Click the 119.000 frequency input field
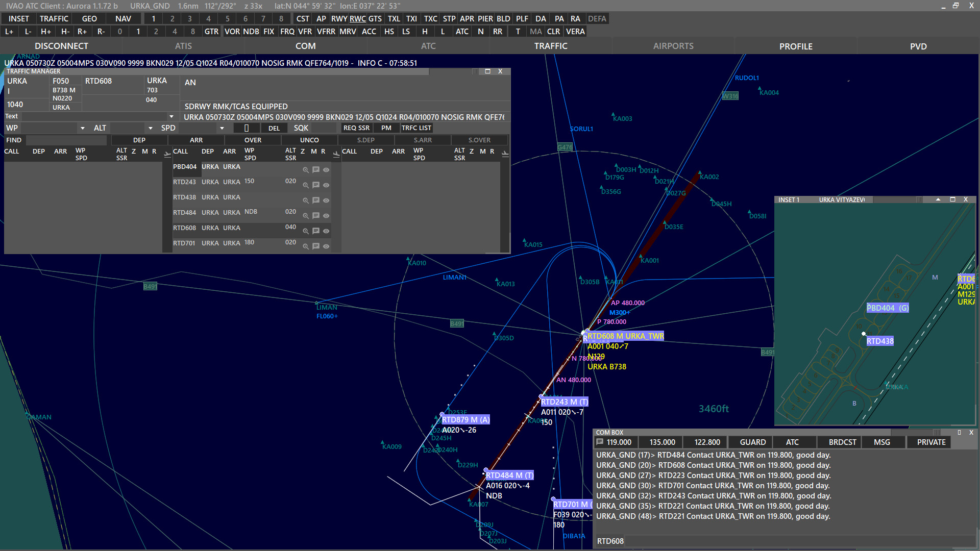 click(x=619, y=442)
